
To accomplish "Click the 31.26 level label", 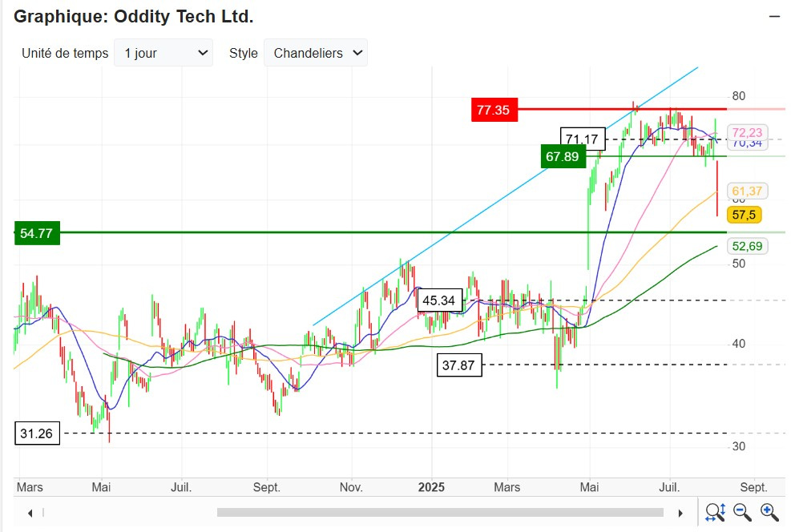I will point(37,433).
